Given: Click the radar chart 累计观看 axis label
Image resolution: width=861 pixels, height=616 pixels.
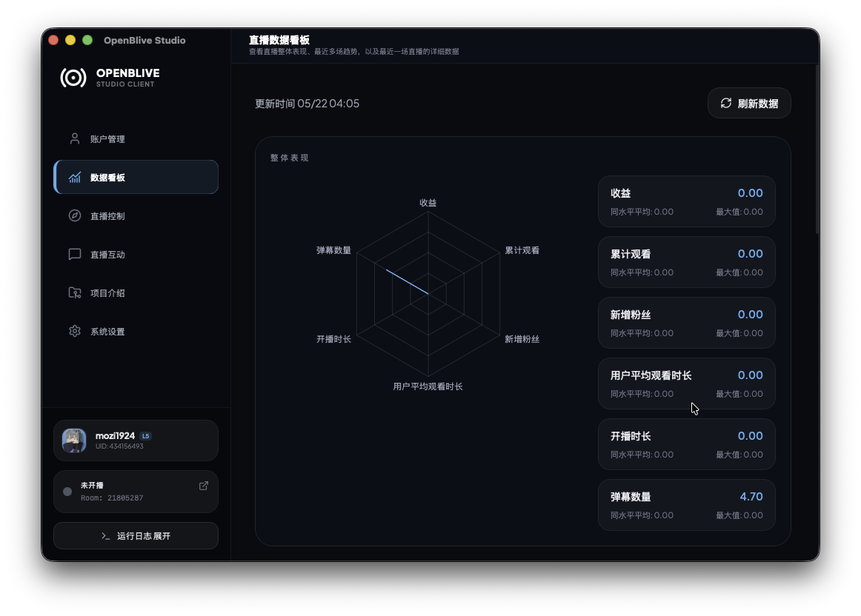Looking at the screenshot, I should 522,250.
